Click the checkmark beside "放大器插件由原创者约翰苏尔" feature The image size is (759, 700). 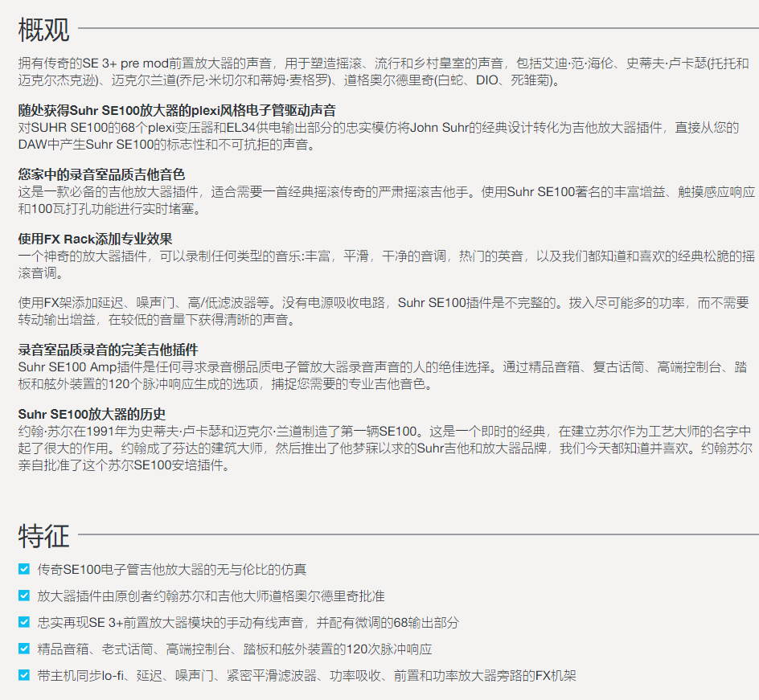click(x=24, y=596)
